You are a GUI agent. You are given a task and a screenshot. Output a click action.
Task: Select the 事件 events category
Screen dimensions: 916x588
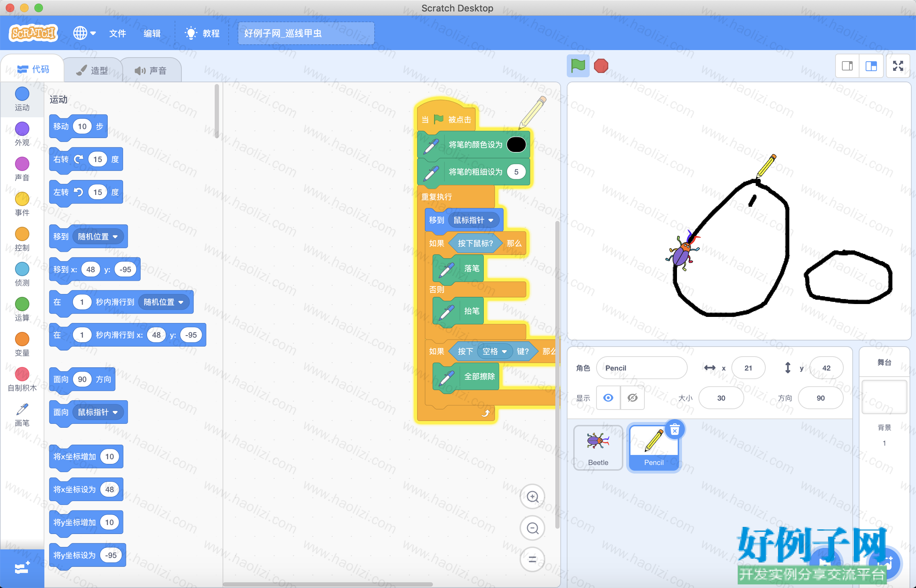click(22, 204)
